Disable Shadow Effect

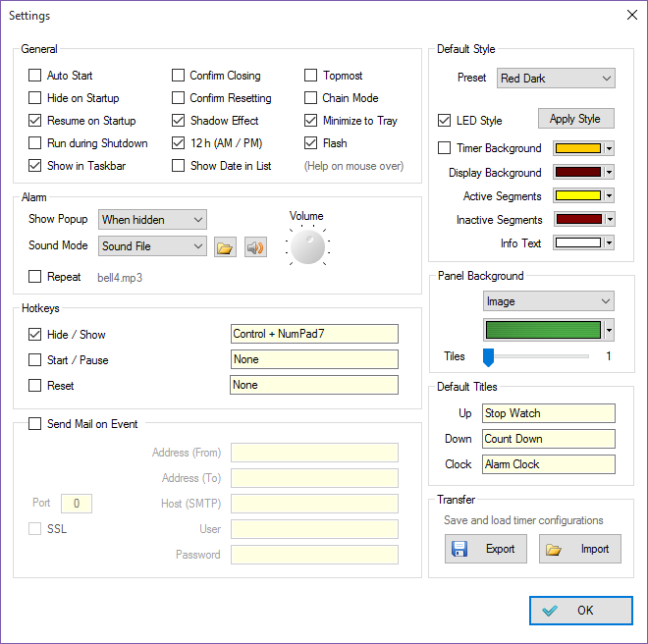pos(178,121)
